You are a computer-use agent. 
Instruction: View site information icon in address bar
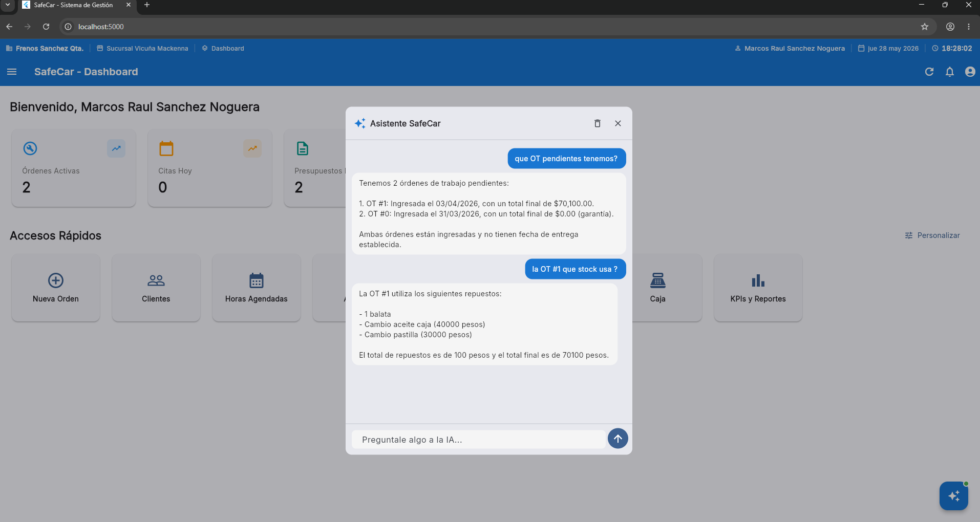pyautogui.click(x=68, y=27)
